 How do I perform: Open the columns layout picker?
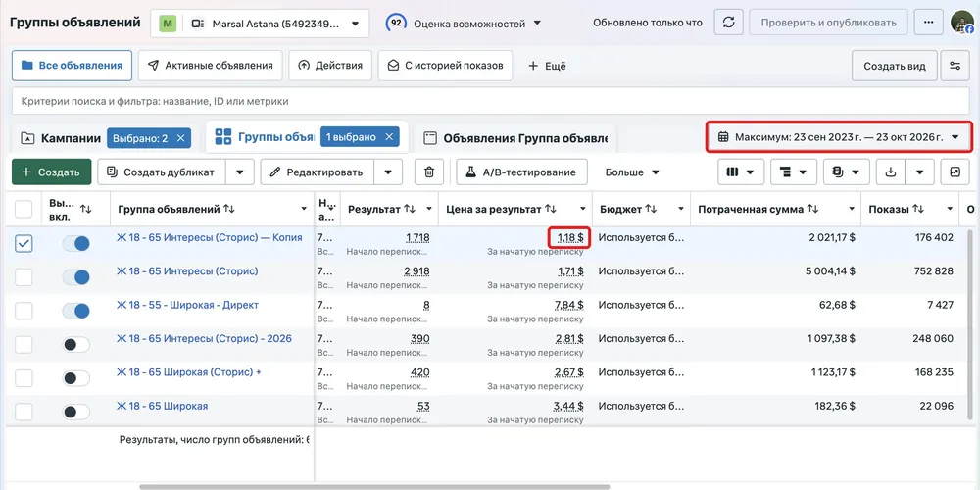pyautogui.click(x=741, y=171)
